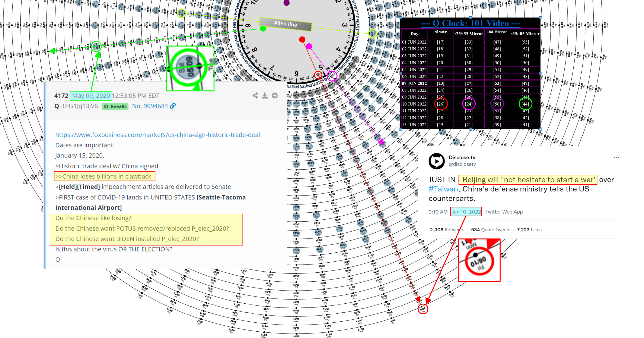The width and height of the screenshot is (644, 338).
Task: Click the Jun 10, 2022 tweet date
Action: [466, 212]
